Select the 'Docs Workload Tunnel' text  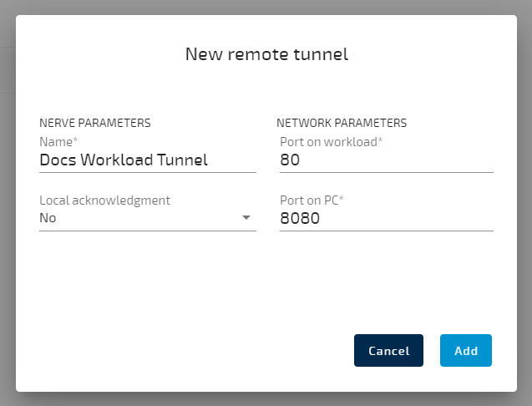tap(124, 160)
